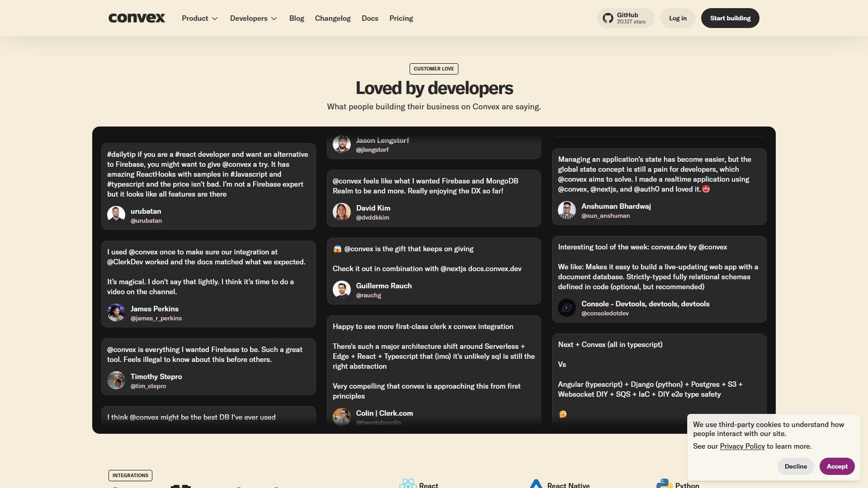Click David Kim's avatar
Screen dimensions: 868x488
(342, 212)
